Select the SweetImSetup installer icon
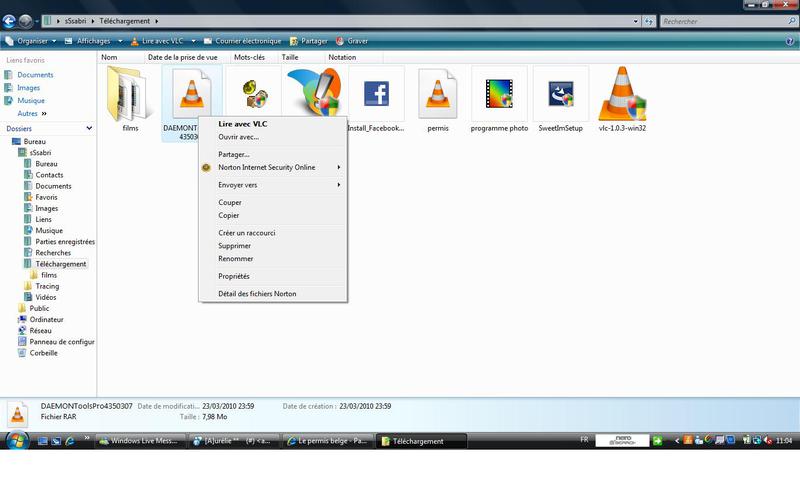 coord(560,95)
